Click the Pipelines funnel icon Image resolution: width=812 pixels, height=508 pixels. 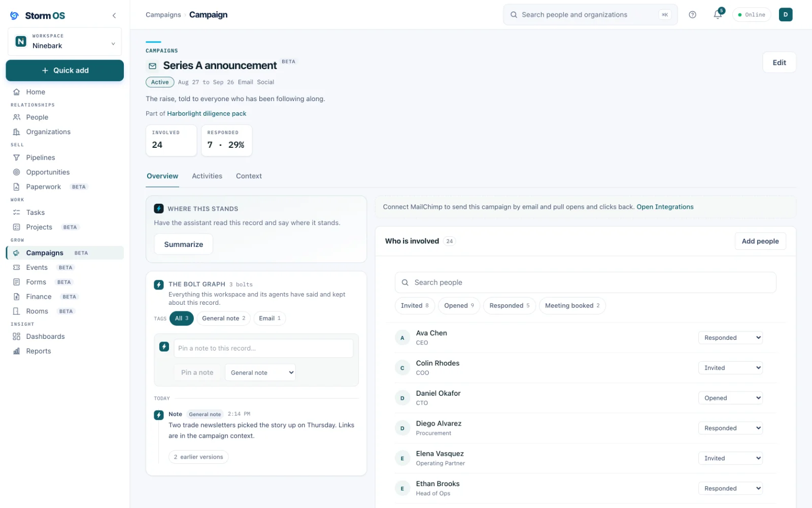(x=17, y=158)
